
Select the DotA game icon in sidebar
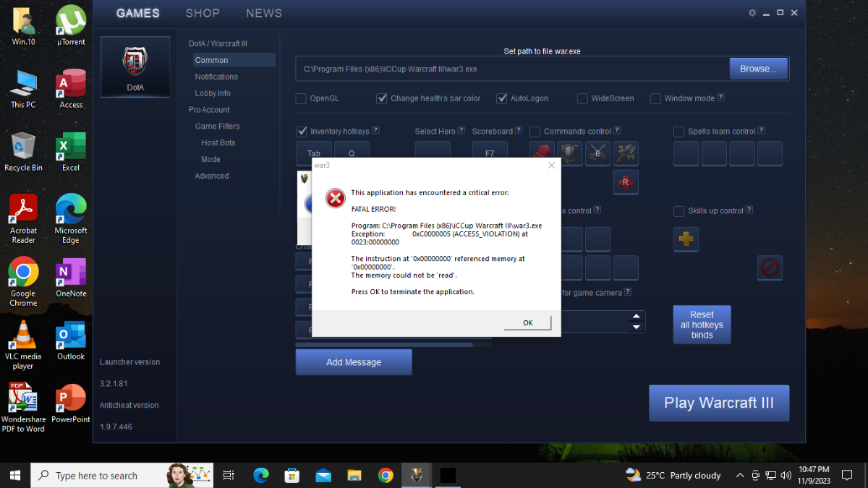(x=135, y=67)
